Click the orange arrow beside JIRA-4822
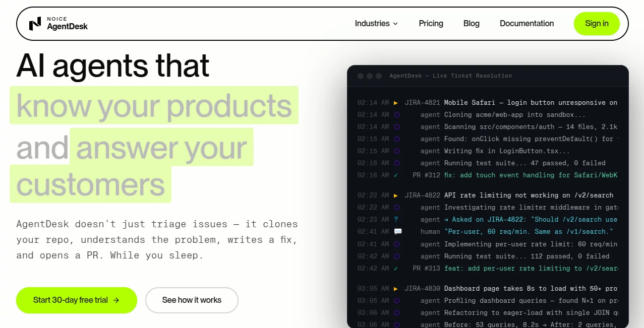 point(396,195)
